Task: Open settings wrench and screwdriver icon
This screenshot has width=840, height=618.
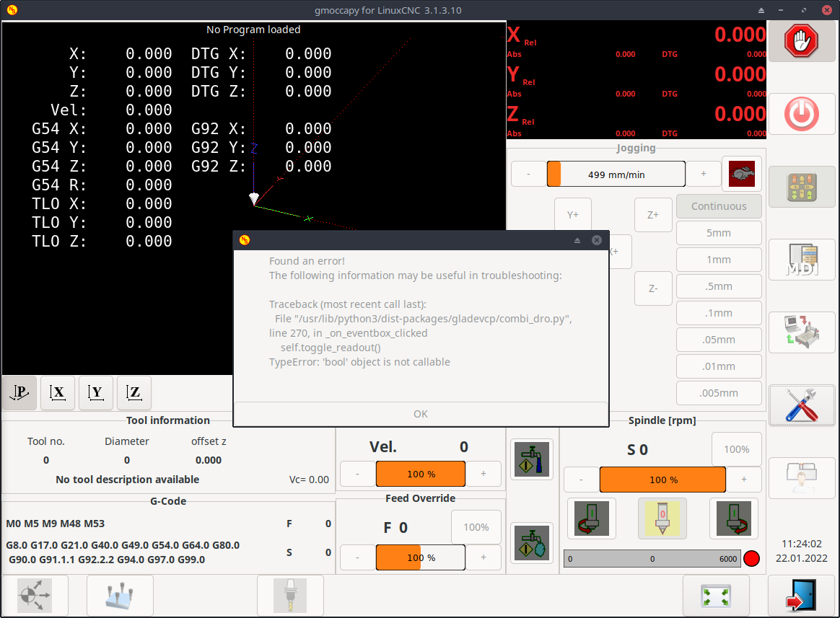Action: (x=802, y=405)
